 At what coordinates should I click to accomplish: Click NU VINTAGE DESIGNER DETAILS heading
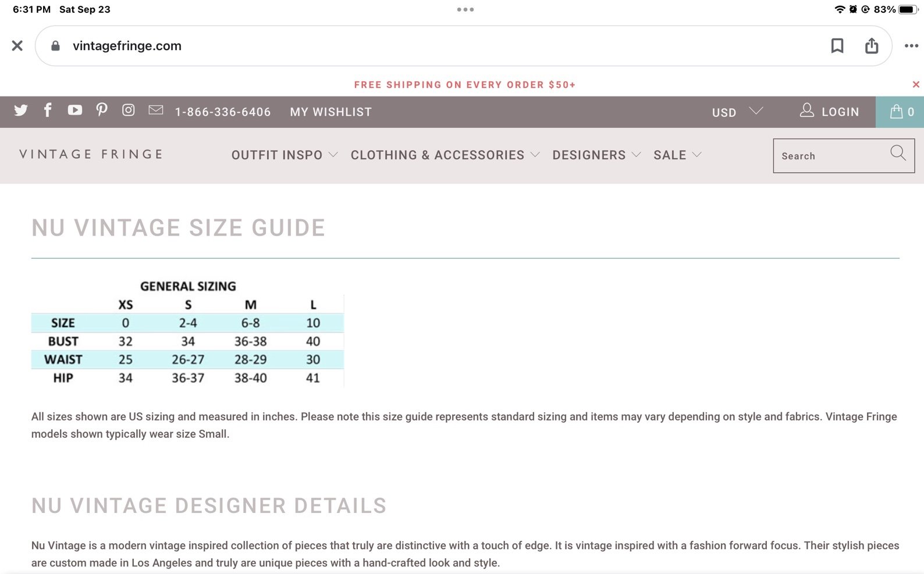[x=209, y=506]
